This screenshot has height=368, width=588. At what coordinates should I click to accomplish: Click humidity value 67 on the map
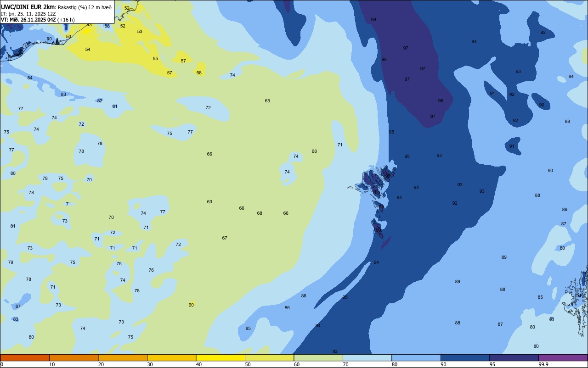click(225, 238)
